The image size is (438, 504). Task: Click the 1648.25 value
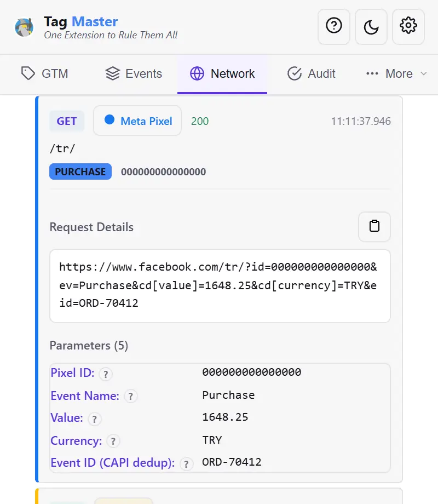225,417
